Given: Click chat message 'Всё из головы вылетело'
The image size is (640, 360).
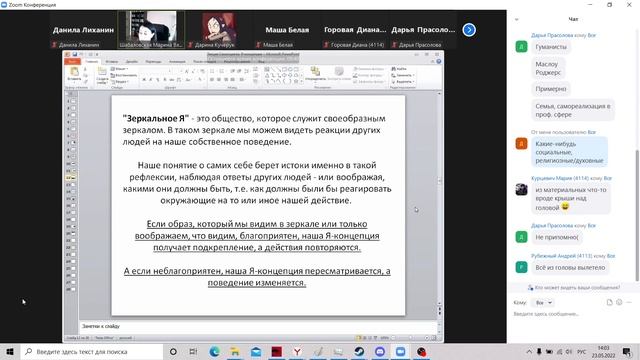Looking at the screenshot, I should 570,268.
